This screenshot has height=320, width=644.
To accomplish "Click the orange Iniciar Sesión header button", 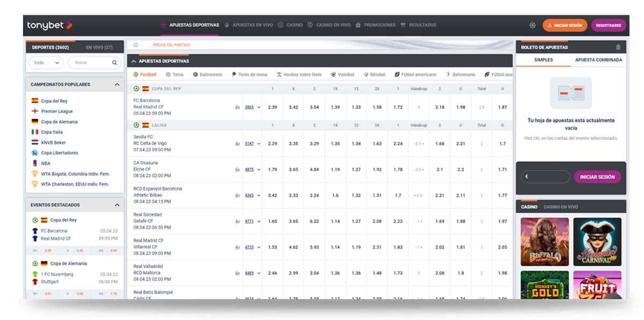I will (565, 25).
